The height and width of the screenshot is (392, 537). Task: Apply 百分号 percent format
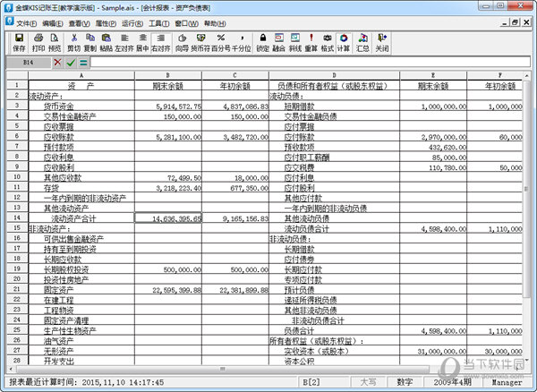221,43
